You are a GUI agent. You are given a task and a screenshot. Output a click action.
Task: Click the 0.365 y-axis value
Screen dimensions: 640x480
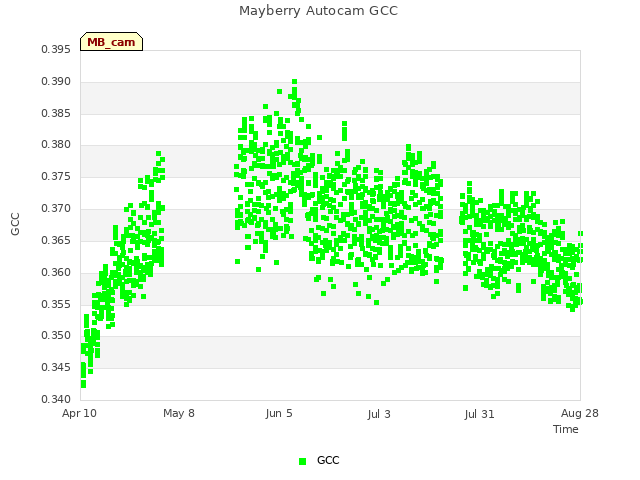pyautogui.click(x=56, y=240)
